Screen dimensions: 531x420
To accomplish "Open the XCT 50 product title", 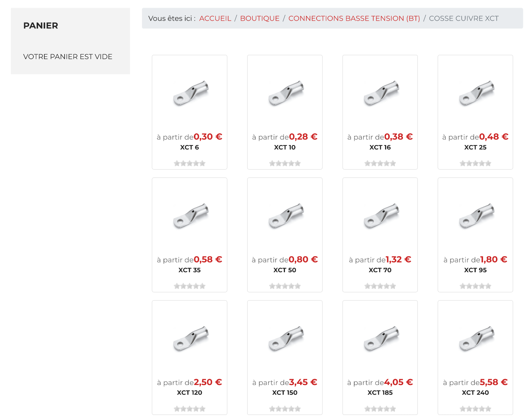I will point(285,270).
